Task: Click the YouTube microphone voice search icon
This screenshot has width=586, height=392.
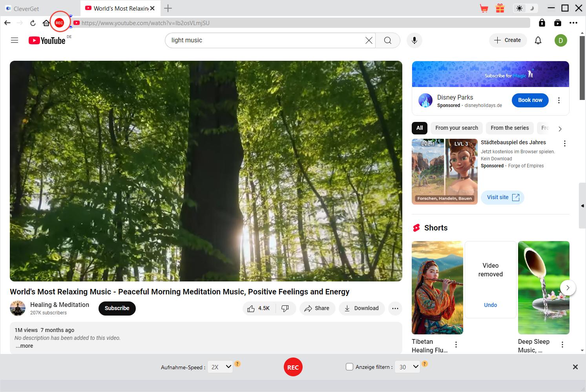Action: [414, 40]
